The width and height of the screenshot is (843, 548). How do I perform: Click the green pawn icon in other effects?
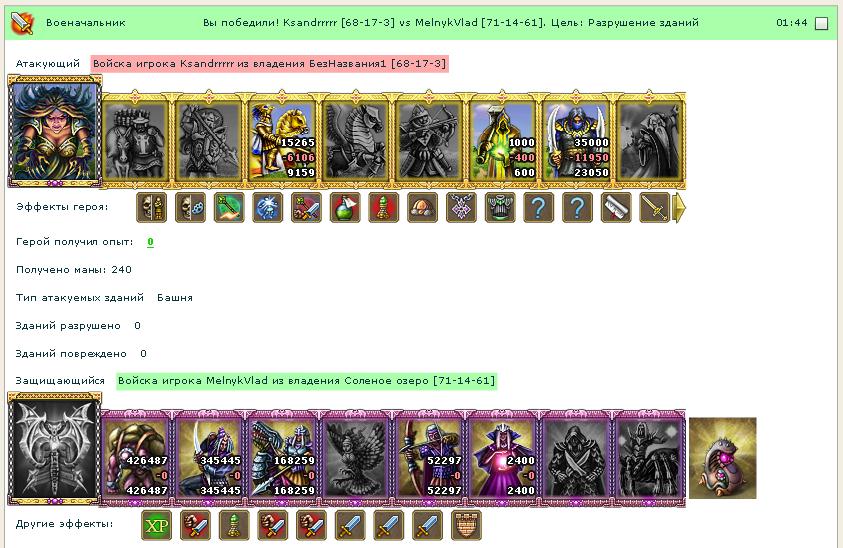[x=234, y=525]
